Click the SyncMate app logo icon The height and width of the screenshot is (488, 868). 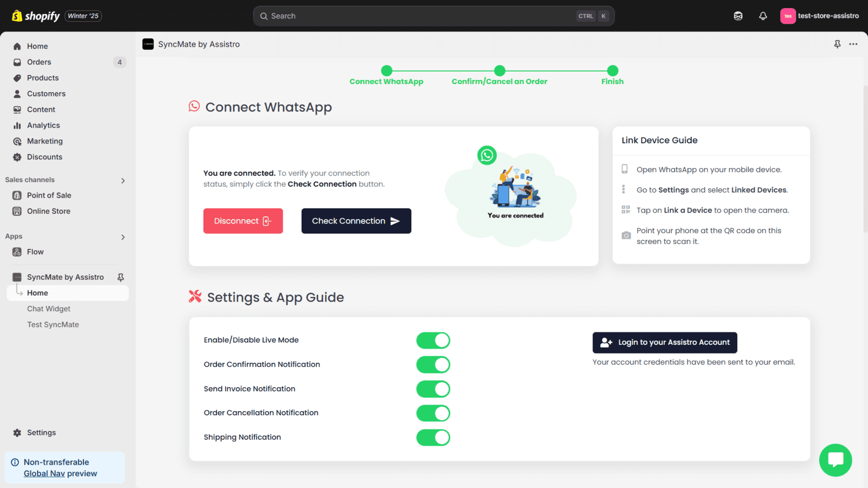pyautogui.click(x=148, y=44)
